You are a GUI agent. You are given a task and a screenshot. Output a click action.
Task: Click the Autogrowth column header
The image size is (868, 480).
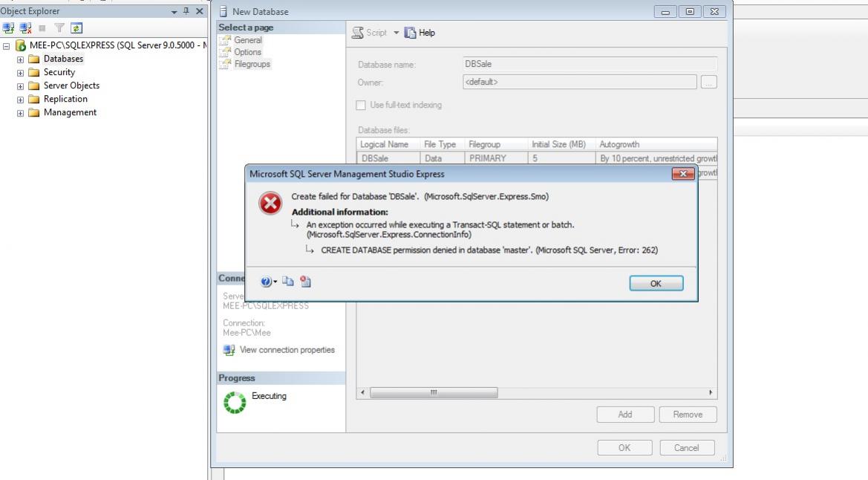[x=656, y=144]
